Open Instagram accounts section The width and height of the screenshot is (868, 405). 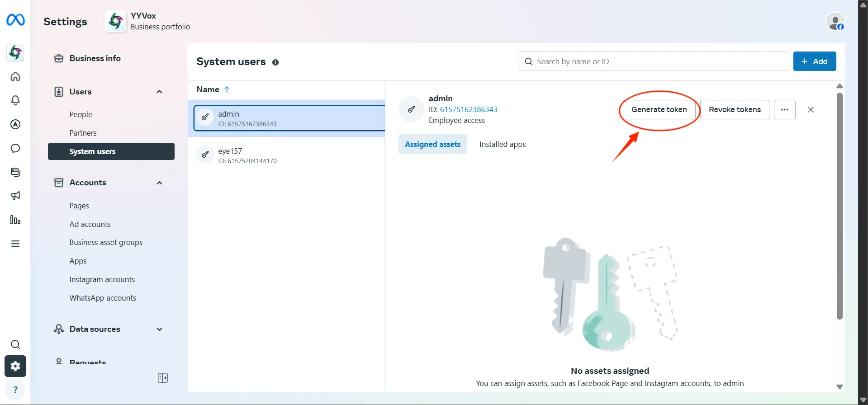(x=102, y=279)
